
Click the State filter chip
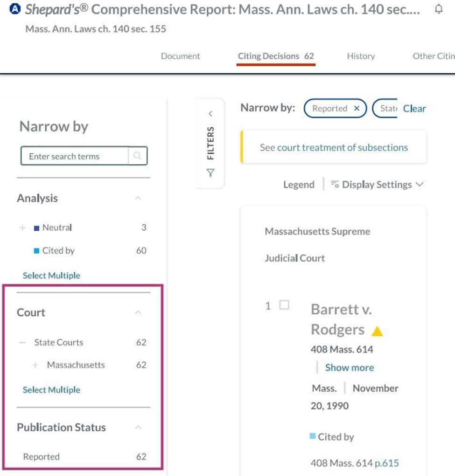click(x=385, y=108)
